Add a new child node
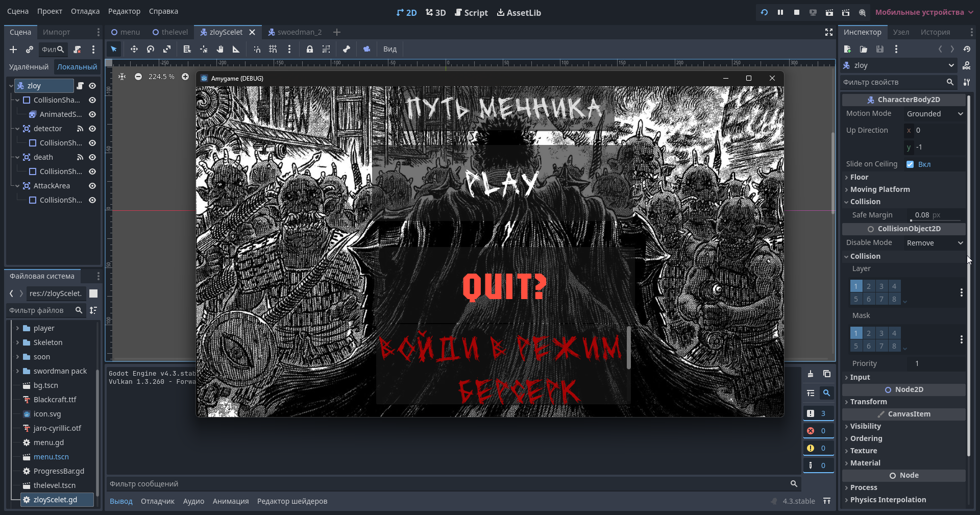The height and width of the screenshot is (515, 980). [x=13, y=50]
